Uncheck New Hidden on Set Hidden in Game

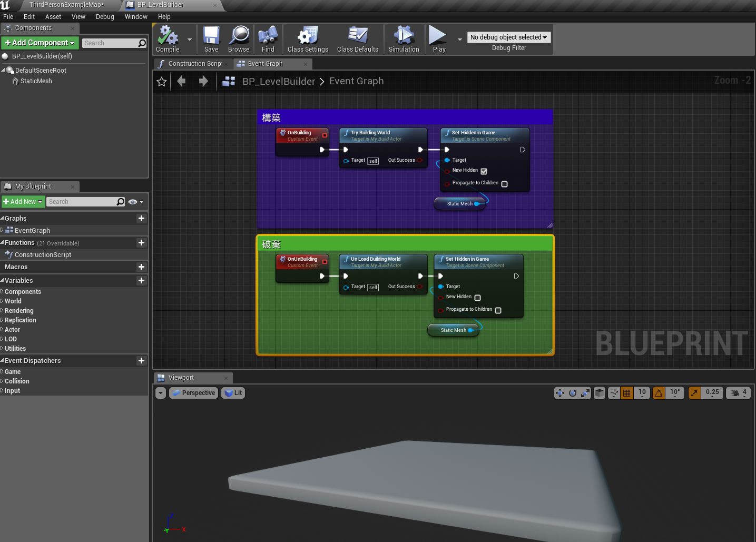(x=484, y=171)
